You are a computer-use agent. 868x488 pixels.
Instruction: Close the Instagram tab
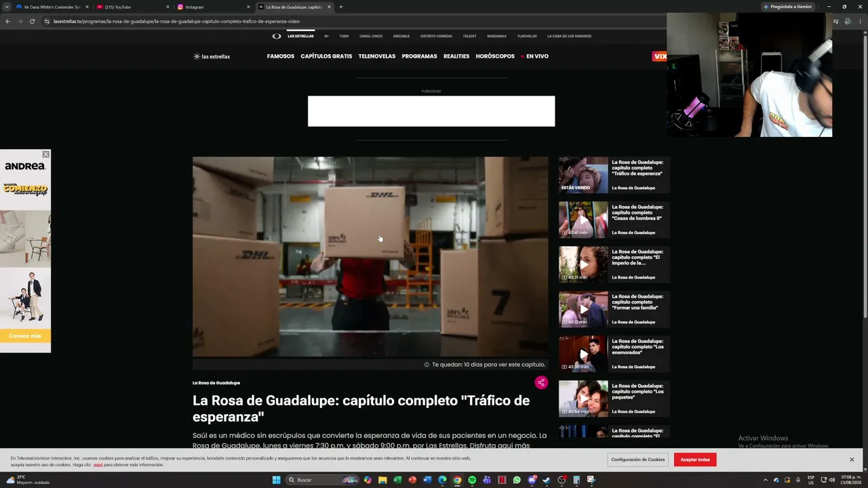click(248, 7)
